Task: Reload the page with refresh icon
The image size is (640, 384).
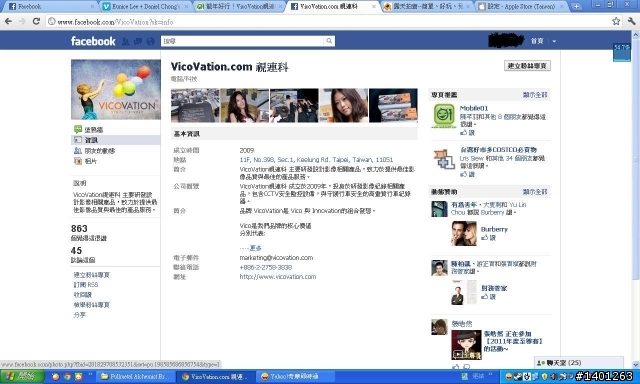Action: click(36, 21)
